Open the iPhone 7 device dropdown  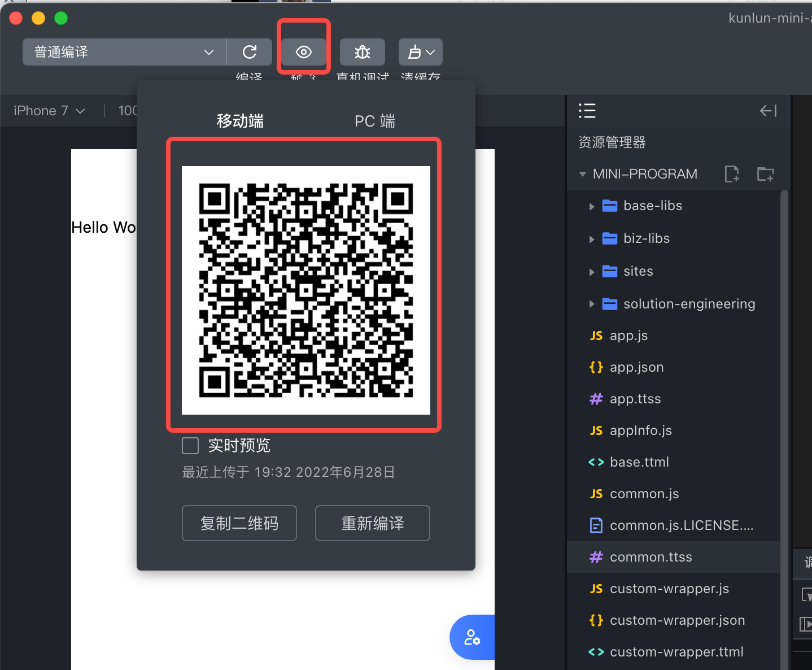point(49,111)
